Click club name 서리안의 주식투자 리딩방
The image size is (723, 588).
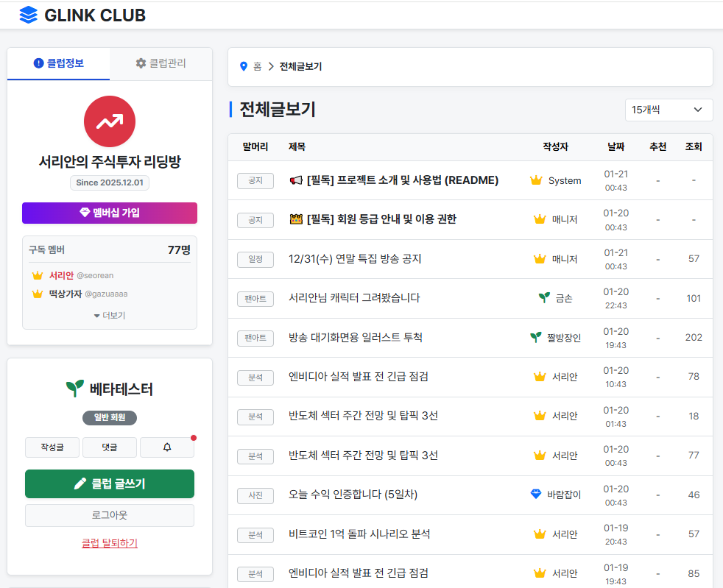click(x=110, y=162)
